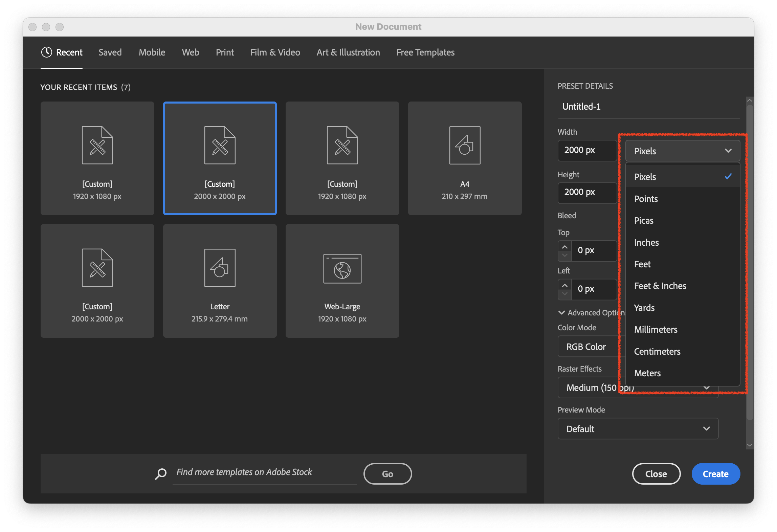The width and height of the screenshot is (777, 532).
Task: Click the Untitled-1 document name field
Action: tap(648, 107)
